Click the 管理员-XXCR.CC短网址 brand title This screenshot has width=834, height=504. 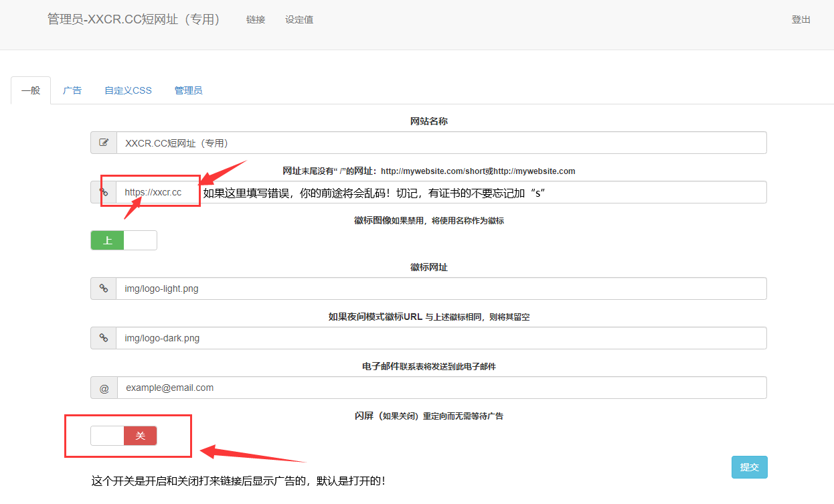click(x=134, y=19)
